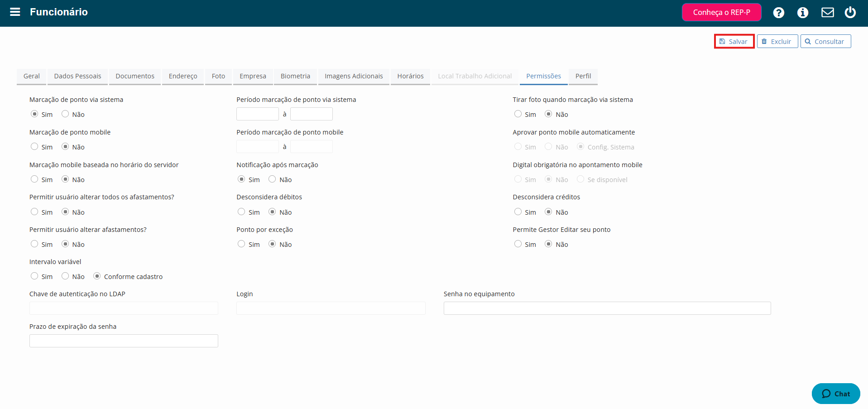Viewport: 868px width, 409px height.
Task: Open the Dados Pessoais tab
Action: (77, 76)
